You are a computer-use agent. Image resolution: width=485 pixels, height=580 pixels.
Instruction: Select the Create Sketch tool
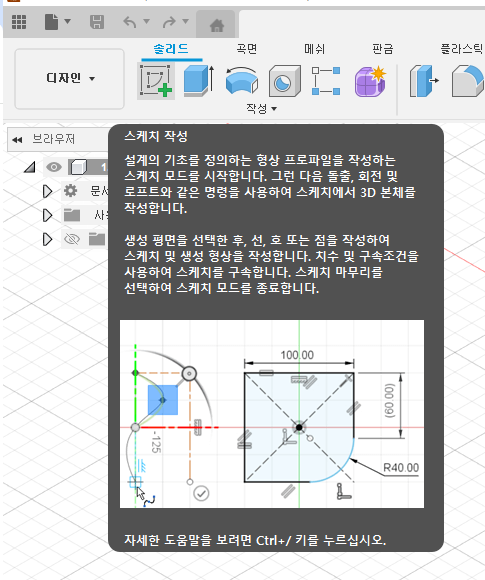pos(156,81)
